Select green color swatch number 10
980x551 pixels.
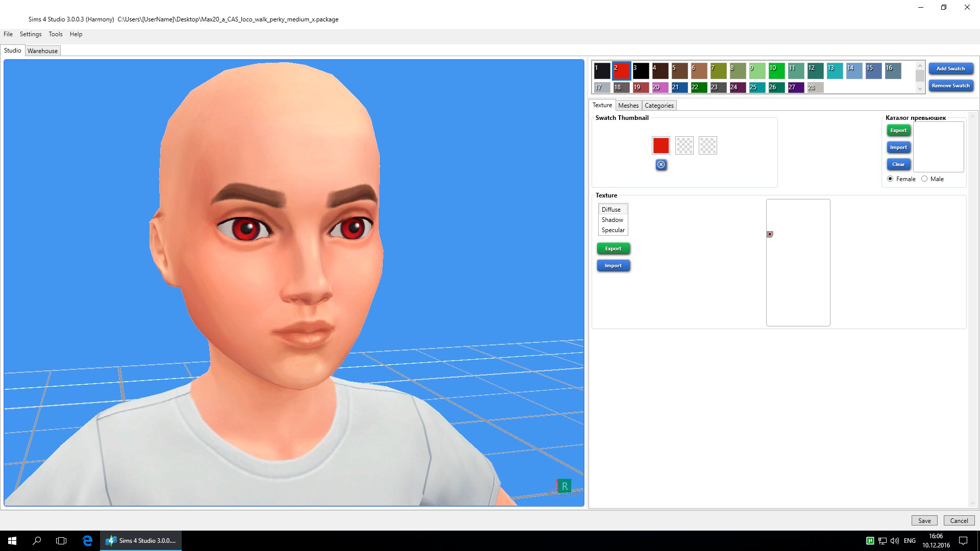pyautogui.click(x=776, y=71)
